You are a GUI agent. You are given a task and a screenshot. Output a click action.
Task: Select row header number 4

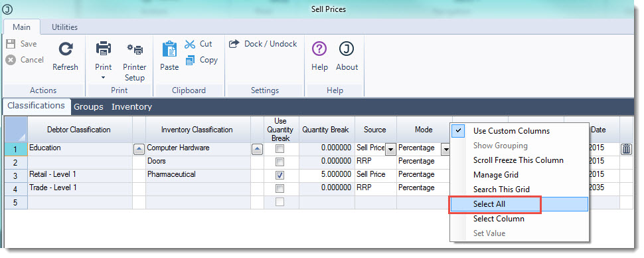tap(16, 189)
